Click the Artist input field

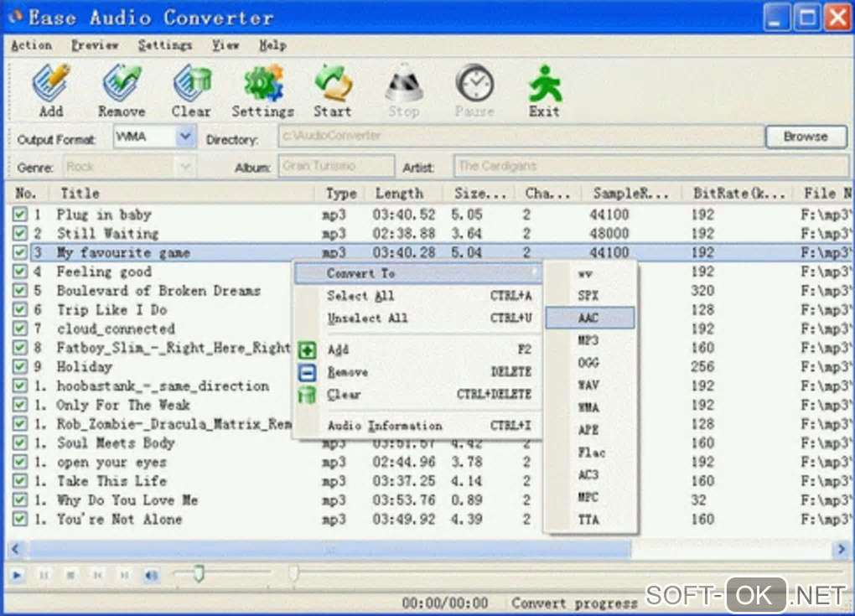(x=650, y=166)
